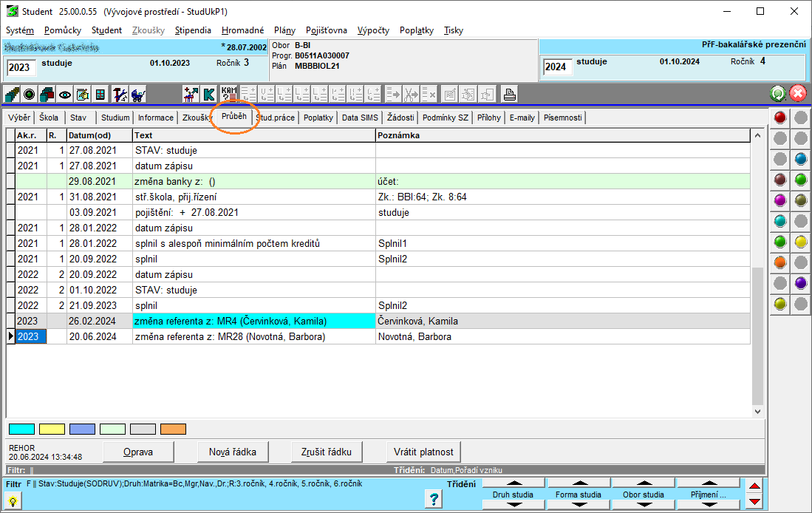This screenshot has height=513, width=812.
Task: Click the baby carriage toolbar icon
Action: pyautogui.click(x=137, y=94)
